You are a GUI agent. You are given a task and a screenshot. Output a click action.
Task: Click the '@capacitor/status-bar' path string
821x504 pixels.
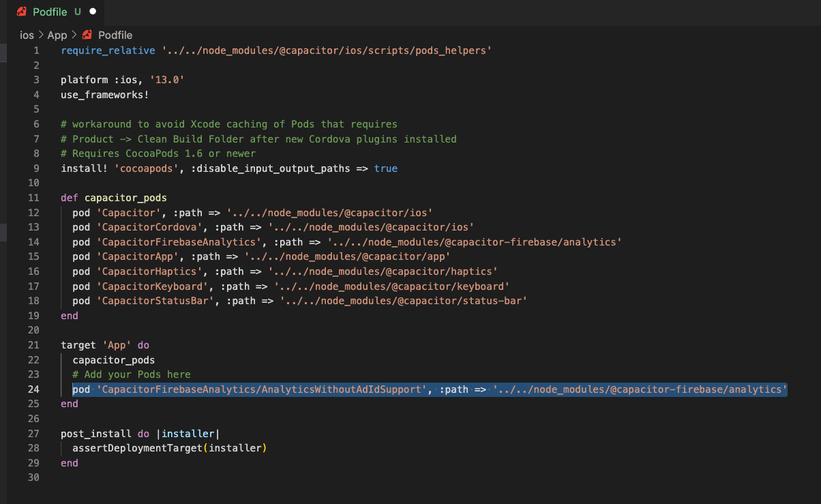404,301
